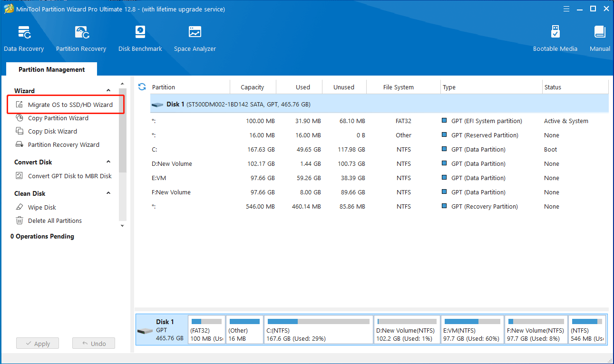Select the FAT32 100 MB block in disk map
Screen dimensions: 614x364
206,329
